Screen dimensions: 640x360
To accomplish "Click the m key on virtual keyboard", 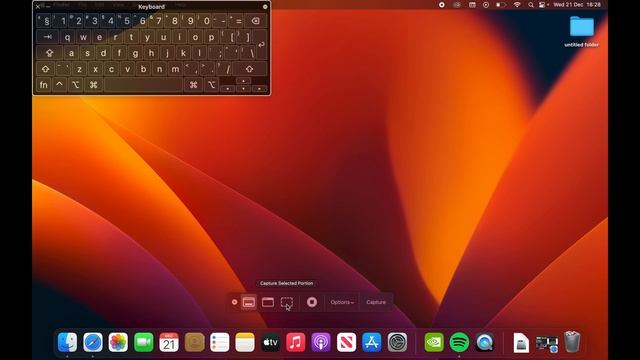I will 176,69.
